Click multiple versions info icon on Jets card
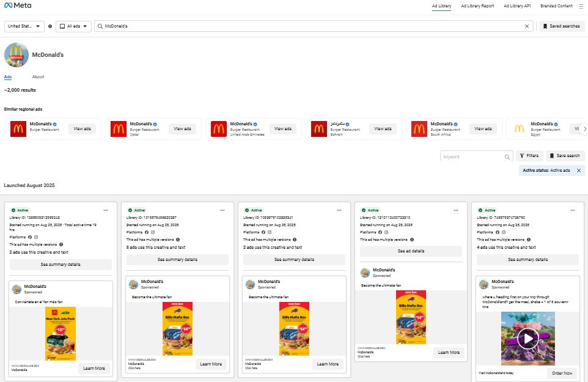 point(61,244)
